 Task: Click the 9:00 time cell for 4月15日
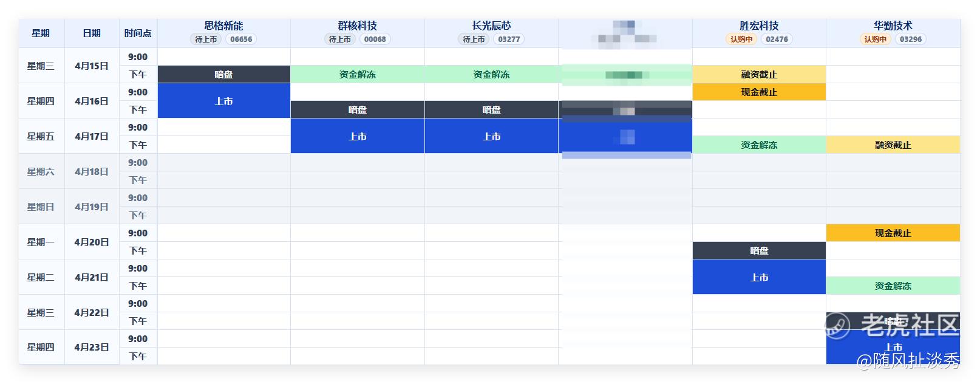138,57
